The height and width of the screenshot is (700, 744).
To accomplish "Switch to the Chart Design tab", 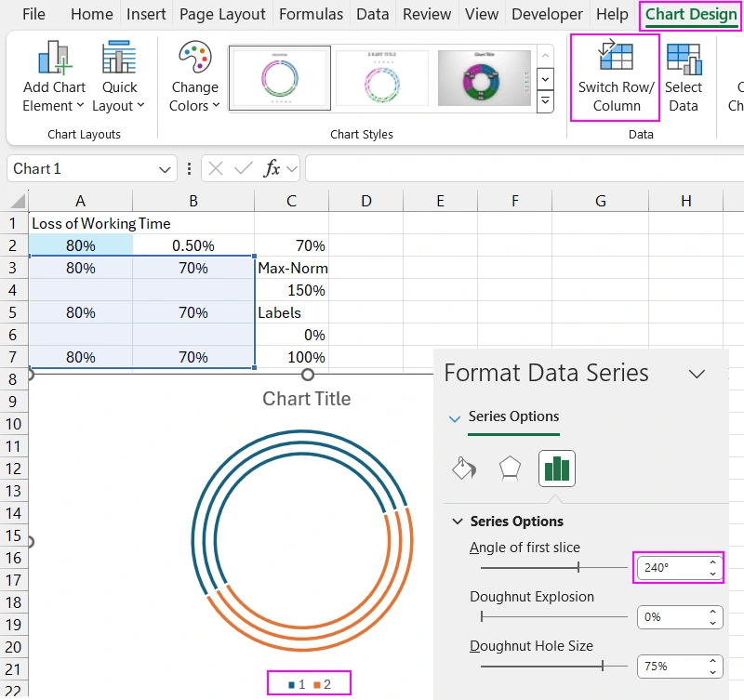I will coord(690,14).
